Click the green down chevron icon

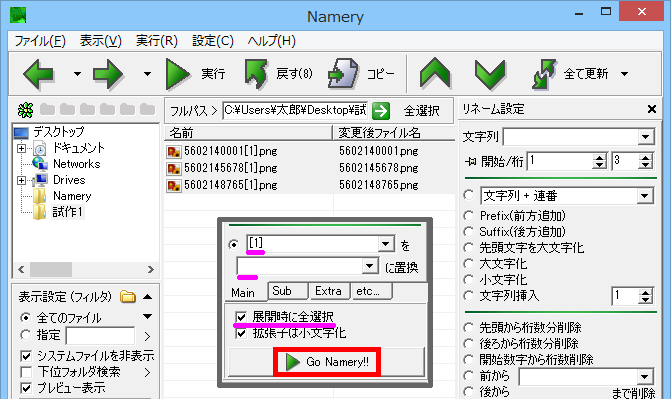490,74
